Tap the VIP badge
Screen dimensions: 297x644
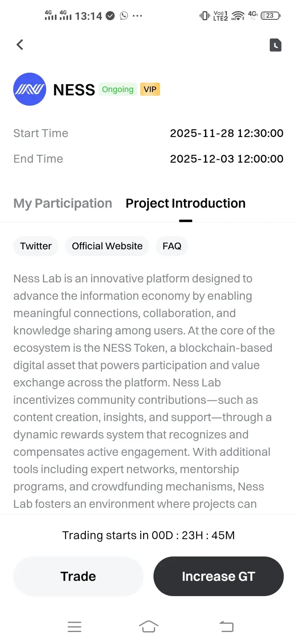[150, 90]
